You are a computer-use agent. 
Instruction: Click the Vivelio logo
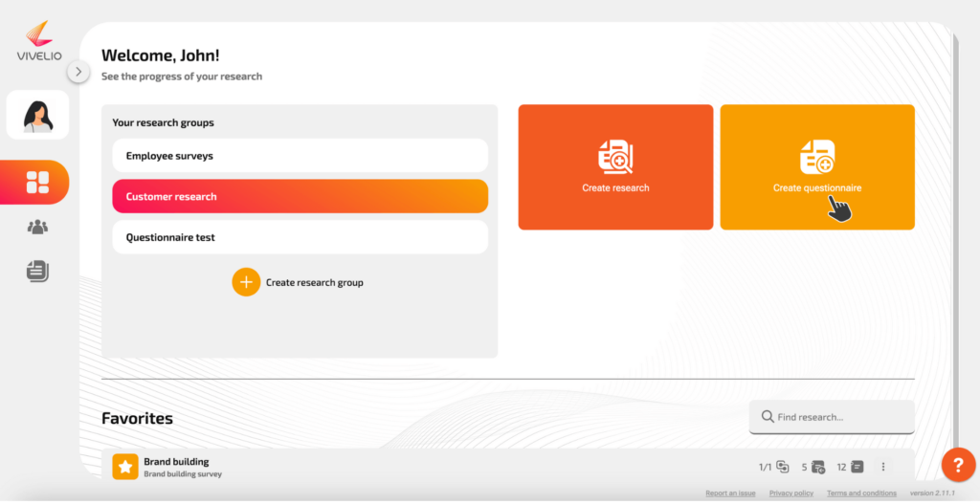(x=39, y=40)
